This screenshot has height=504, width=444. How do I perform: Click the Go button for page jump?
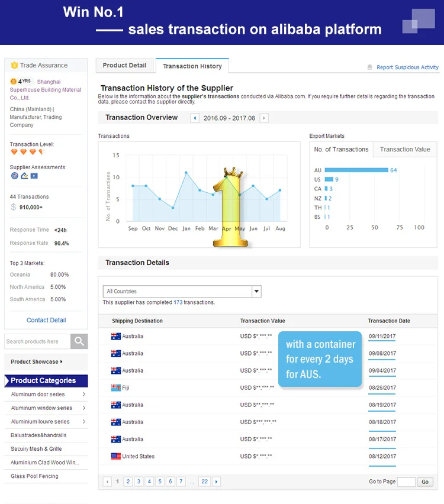coord(425,482)
